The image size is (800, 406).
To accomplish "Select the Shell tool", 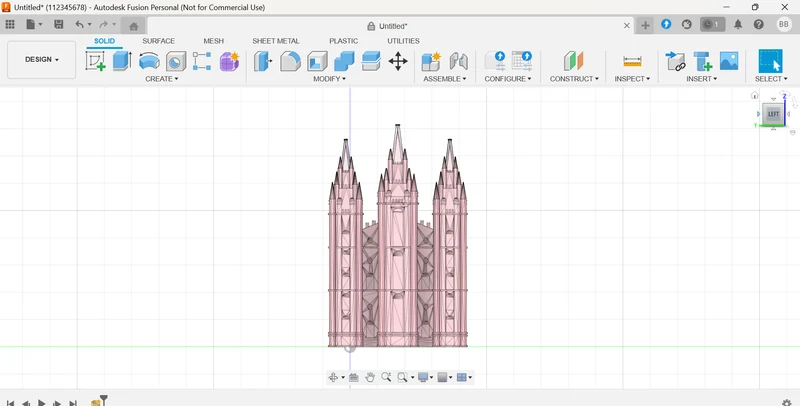I will coord(317,61).
